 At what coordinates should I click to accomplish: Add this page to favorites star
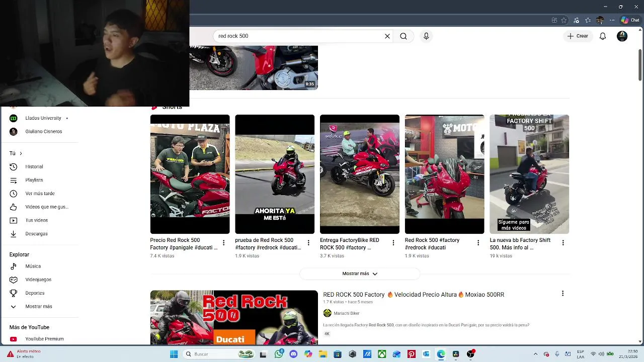pos(564,20)
